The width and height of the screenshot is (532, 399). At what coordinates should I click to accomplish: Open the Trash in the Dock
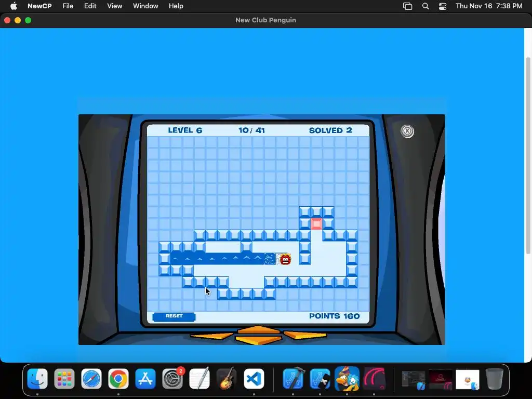(x=495, y=379)
